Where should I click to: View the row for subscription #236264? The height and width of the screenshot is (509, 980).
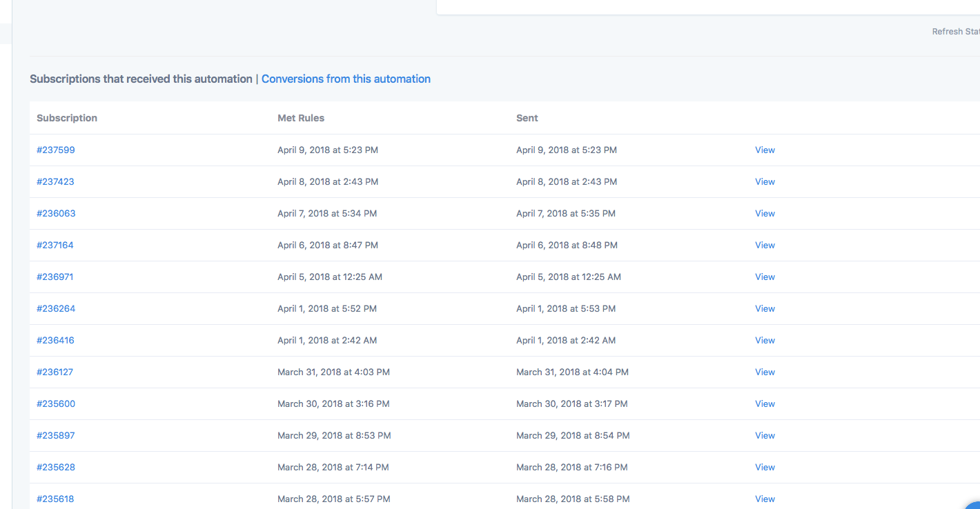765,308
